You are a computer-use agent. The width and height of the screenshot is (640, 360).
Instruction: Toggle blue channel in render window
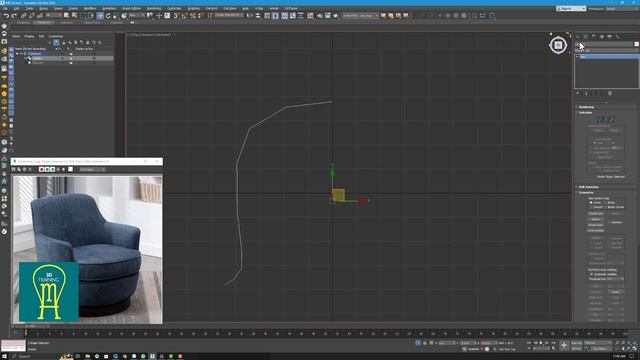coord(52,169)
